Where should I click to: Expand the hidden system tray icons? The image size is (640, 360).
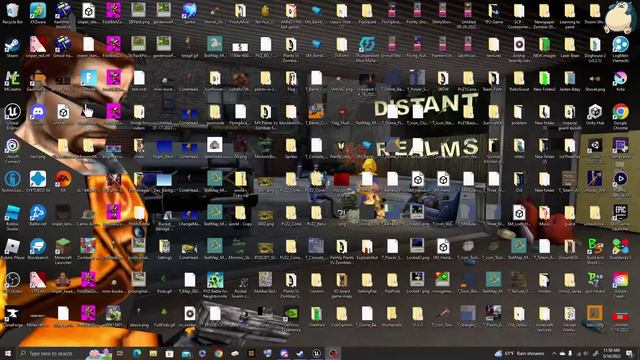tap(554, 353)
